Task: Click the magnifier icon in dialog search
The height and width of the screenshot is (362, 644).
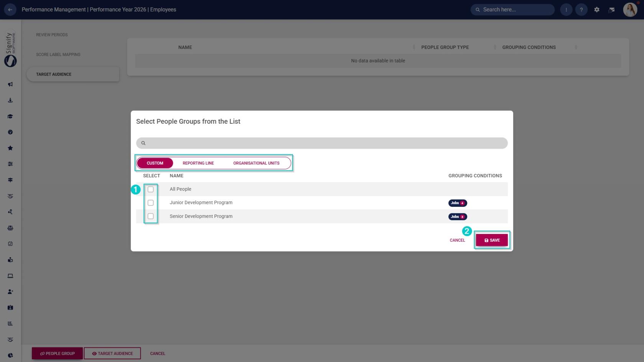Action: [x=143, y=143]
